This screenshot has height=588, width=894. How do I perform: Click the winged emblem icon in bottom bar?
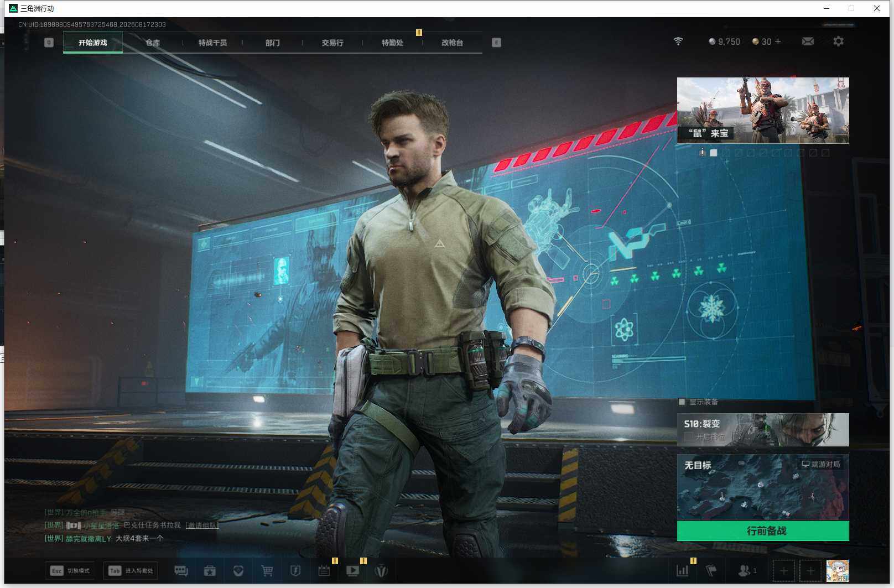[381, 571]
